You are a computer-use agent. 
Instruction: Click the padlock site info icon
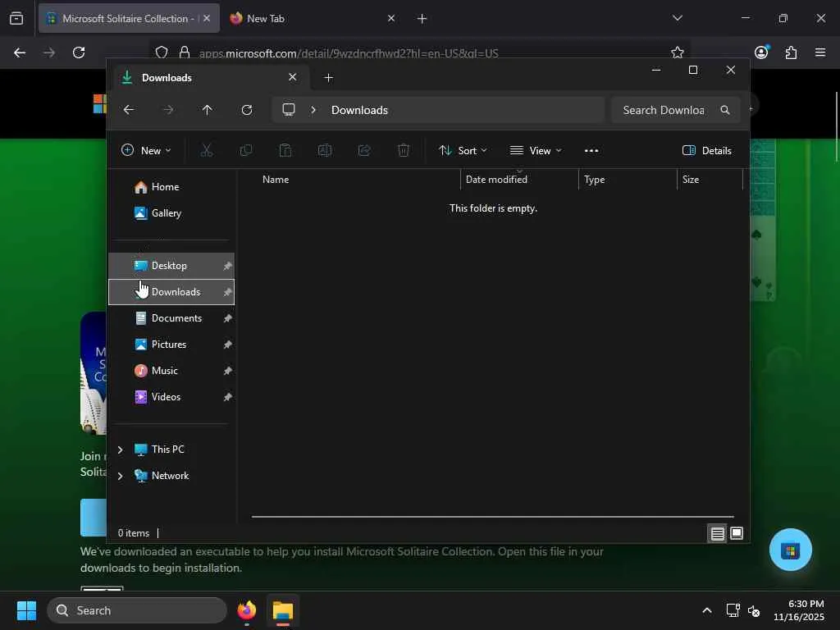point(185,52)
